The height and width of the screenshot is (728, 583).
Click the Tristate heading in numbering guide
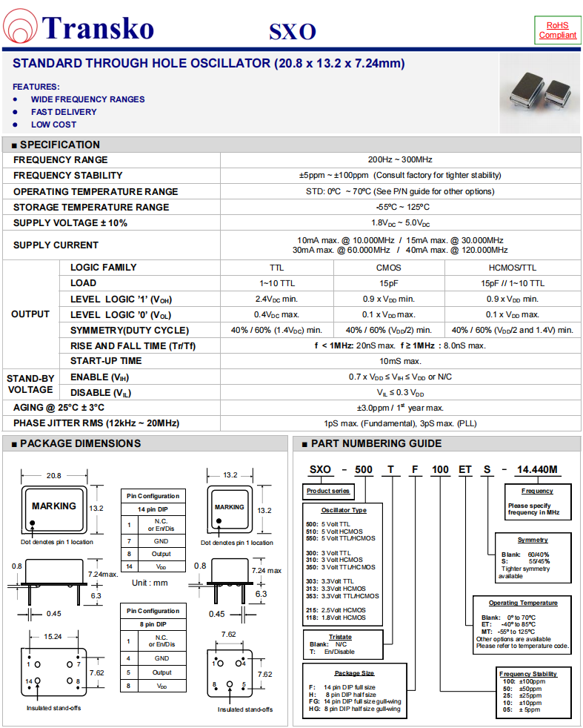340,637
